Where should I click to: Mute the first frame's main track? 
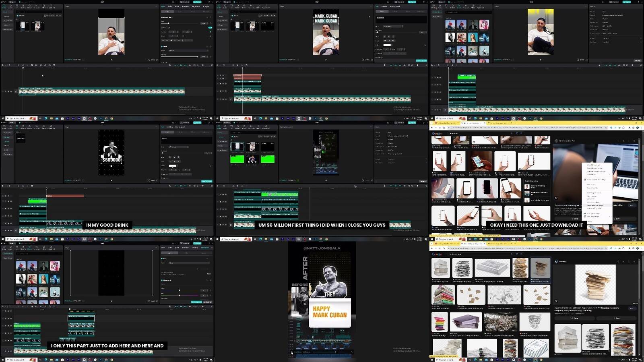point(11,91)
